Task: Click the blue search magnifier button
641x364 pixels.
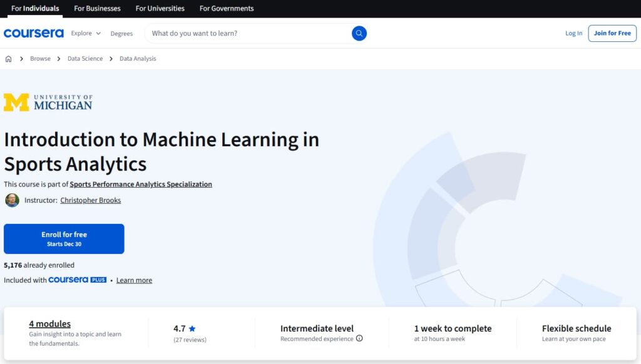Action: pyautogui.click(x=359, y=33)
